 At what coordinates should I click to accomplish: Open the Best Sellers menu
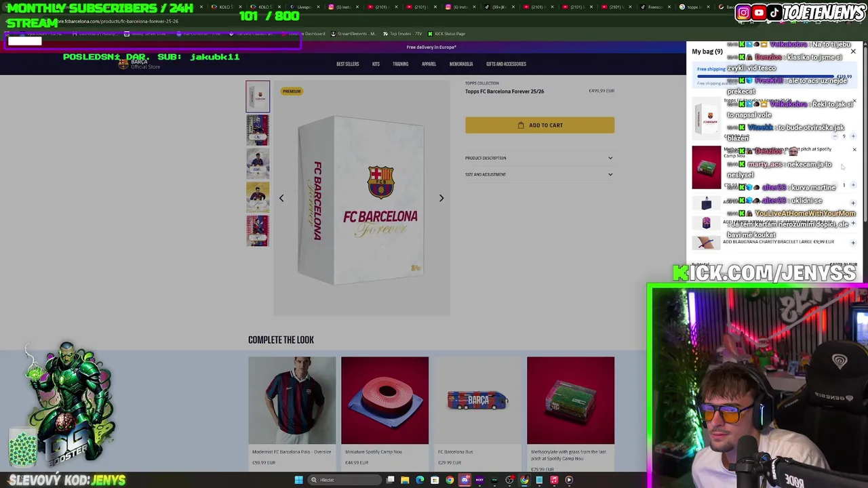point(348,64)
